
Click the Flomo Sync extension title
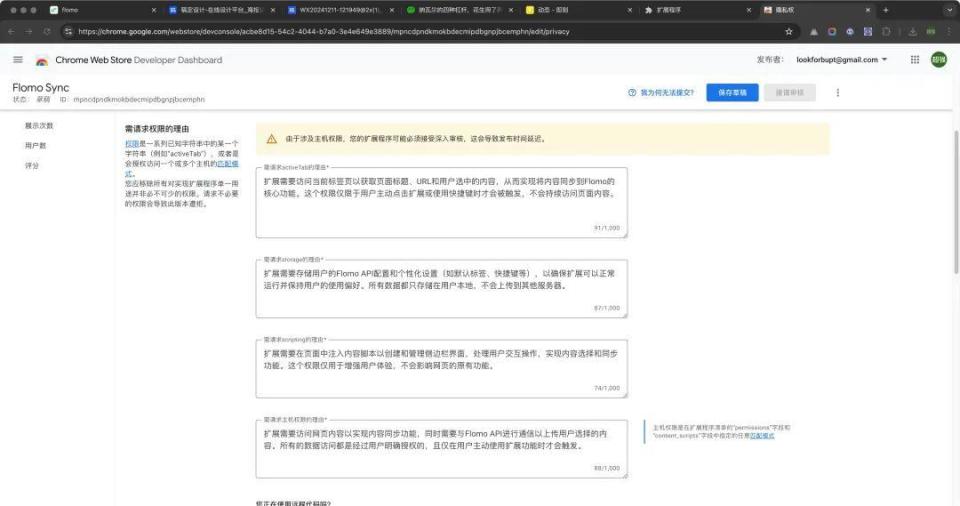[40, 88]
